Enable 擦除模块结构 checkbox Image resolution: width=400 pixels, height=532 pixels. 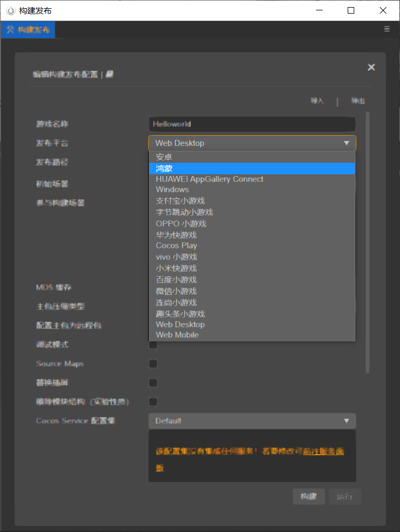point(153,402)
